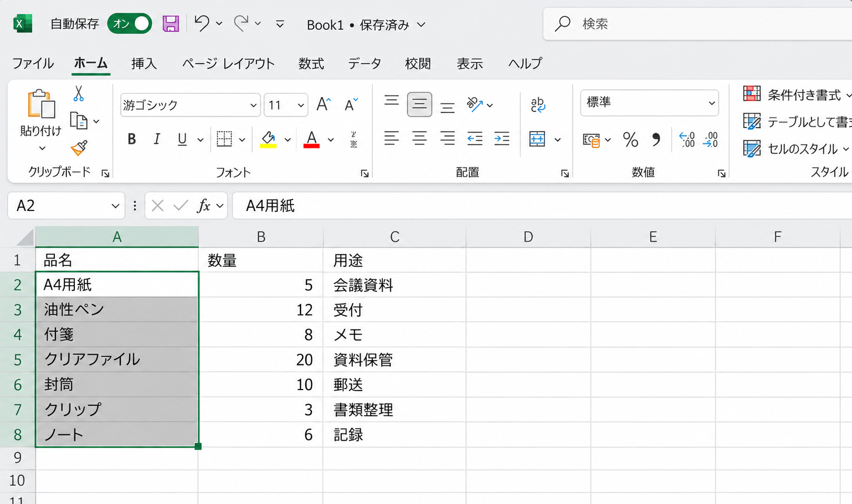The image size is (852, 504).
Task: Decrease decimal places
Action: [x=711, y=139]
